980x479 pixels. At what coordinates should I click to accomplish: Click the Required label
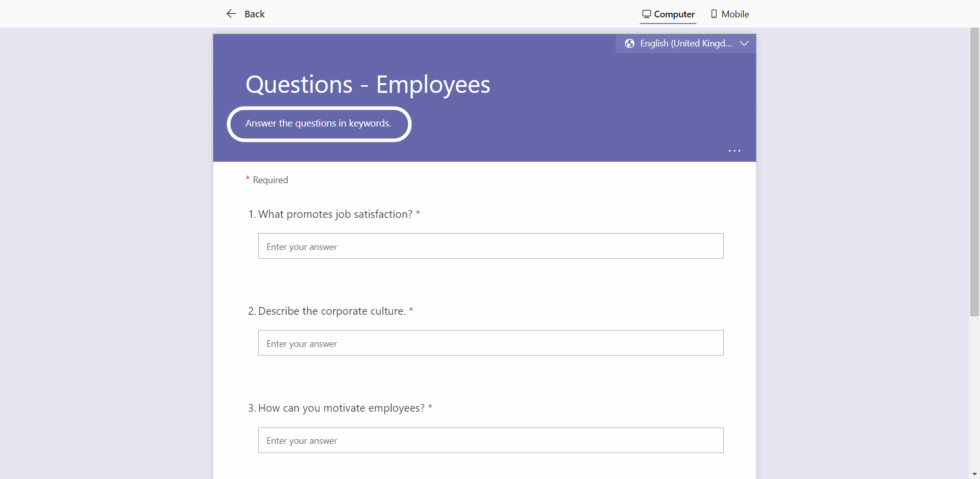270,180
